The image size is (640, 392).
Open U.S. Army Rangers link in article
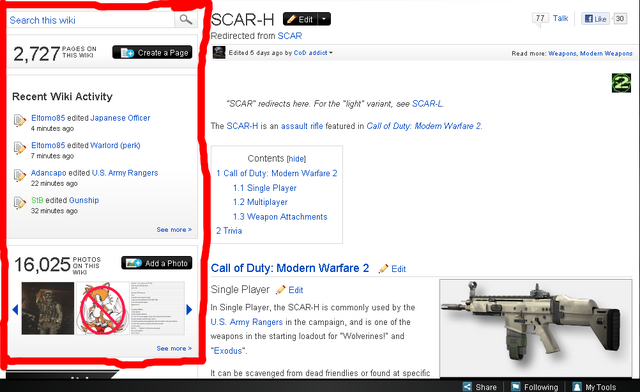point(247,322)
